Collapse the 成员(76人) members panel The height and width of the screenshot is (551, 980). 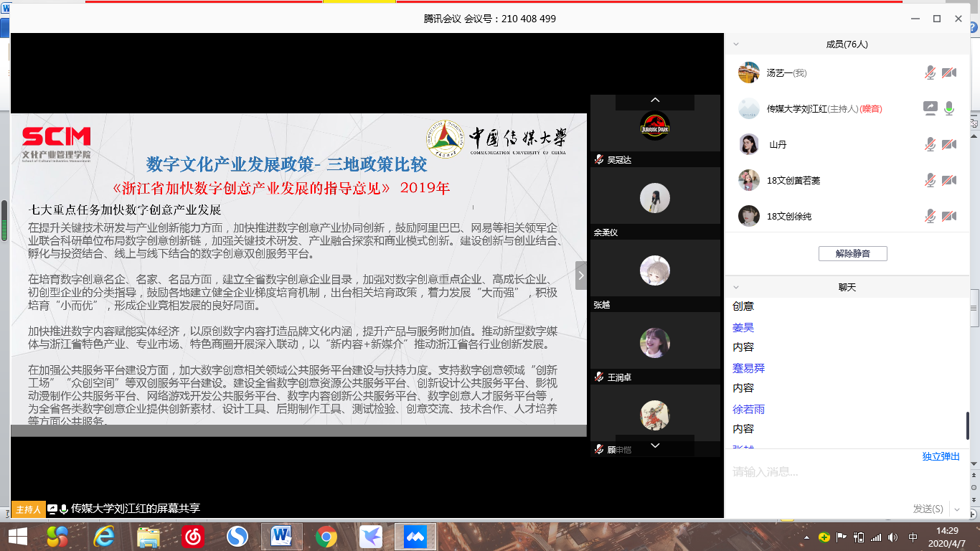click(735, 44)
